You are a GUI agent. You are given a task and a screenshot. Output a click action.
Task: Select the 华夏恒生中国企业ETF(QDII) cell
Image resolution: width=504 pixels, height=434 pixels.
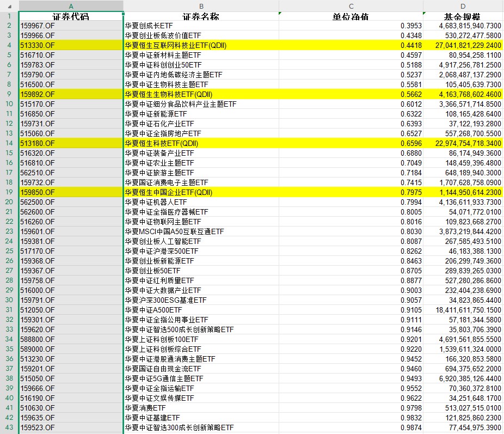tap(201, 192)
